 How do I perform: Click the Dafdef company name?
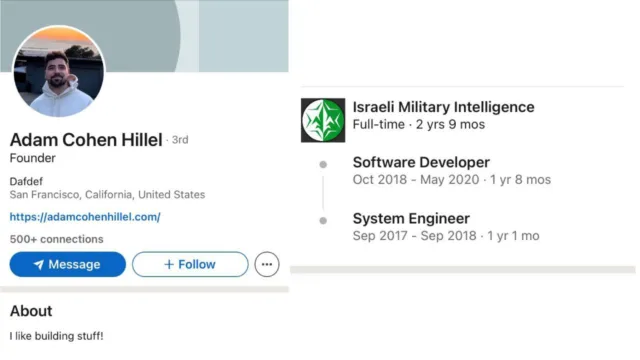click(x=26, y=181)
